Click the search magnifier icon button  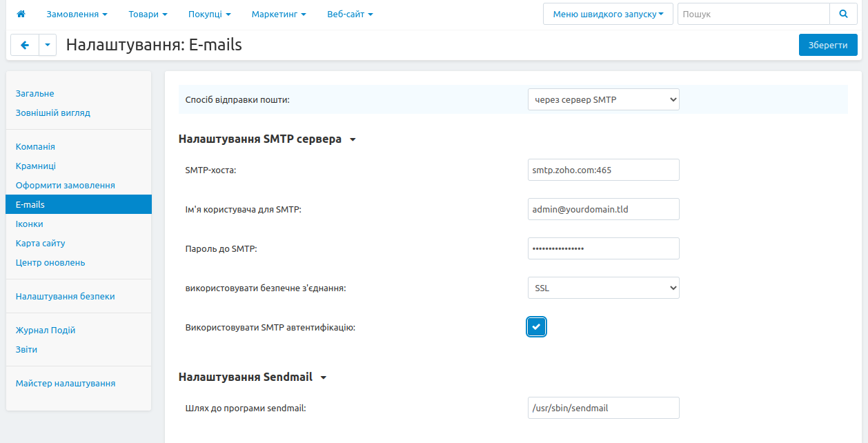843,14
